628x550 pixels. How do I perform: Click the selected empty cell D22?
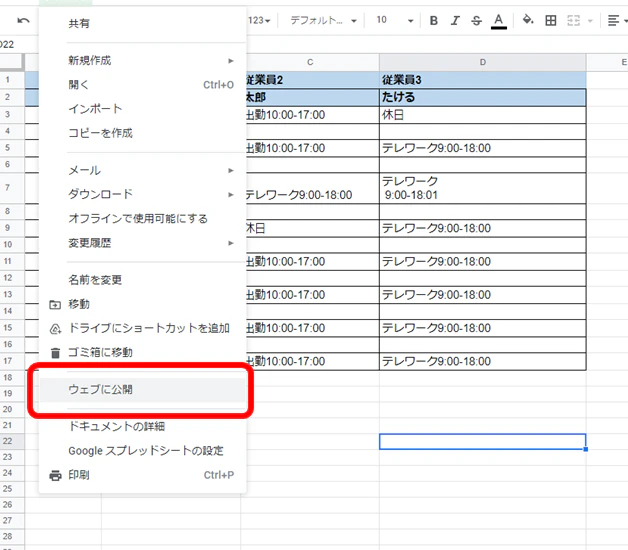coord(483,441)
